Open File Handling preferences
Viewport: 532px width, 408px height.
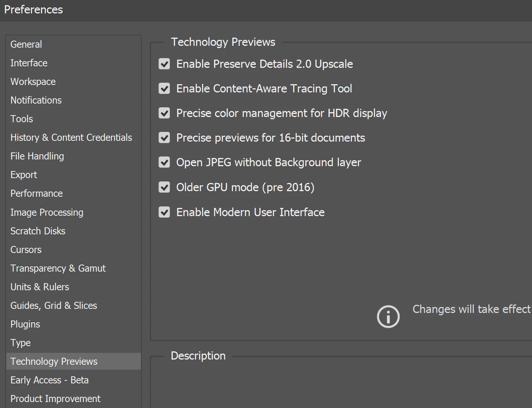click(x=37, y=156)
